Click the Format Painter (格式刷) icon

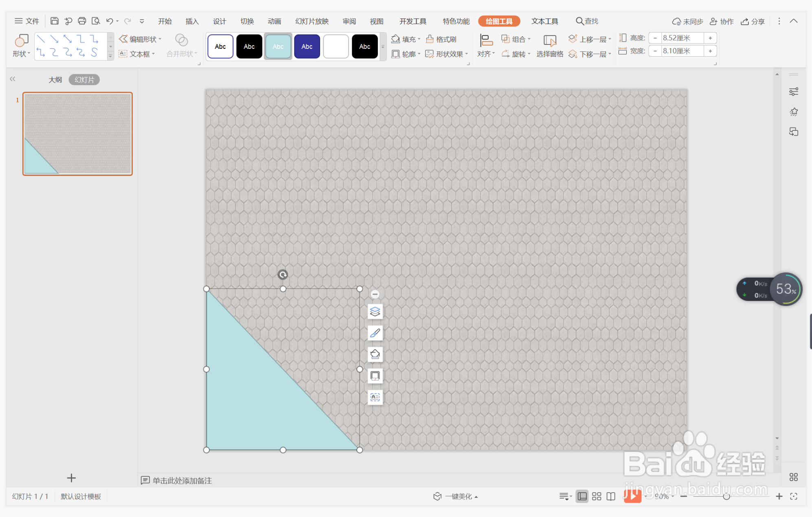point(441,39)
